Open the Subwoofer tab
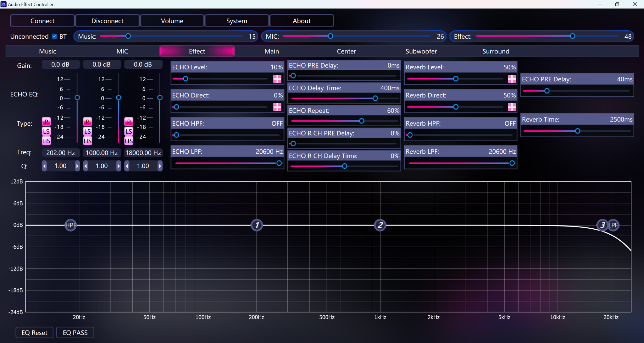644x343 pixels. pos(421,51)
